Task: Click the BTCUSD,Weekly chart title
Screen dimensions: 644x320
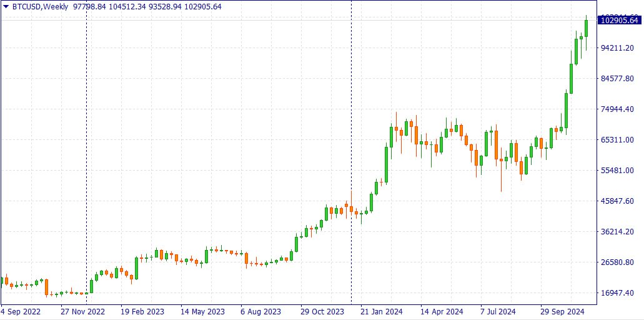Action: click(x=40, y=7)
